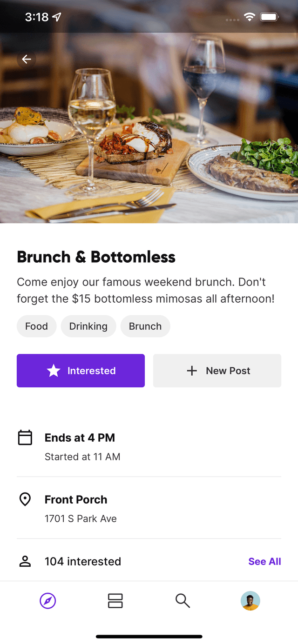Select the Brunch tag below the description
Image resolution: width=298 pixels, height=644 pixels.
tap(145, 326)
